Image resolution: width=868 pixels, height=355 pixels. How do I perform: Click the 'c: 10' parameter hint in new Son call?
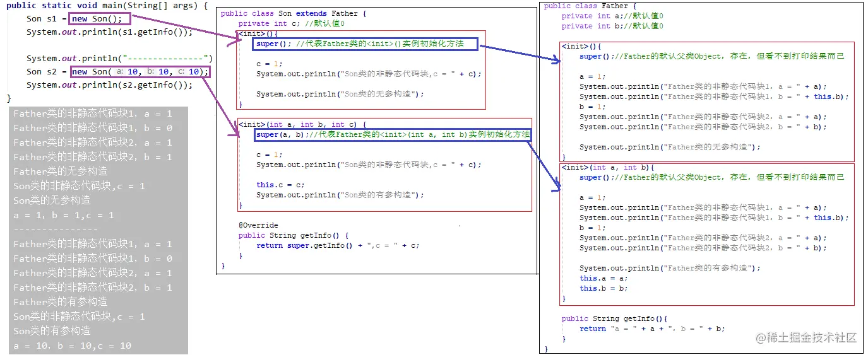tap(188, 72)
